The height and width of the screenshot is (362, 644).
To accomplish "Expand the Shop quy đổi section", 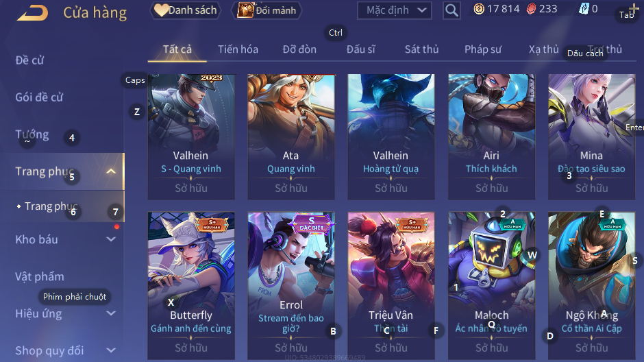I will (111, 350).
